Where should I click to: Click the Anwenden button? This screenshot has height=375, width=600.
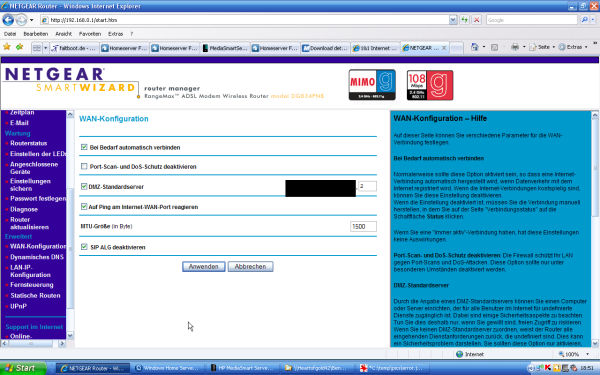tap(204, 266)
